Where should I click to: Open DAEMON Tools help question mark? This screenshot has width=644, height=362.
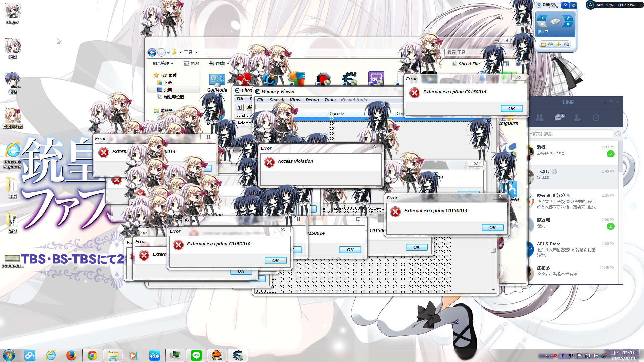pos(565,5)
